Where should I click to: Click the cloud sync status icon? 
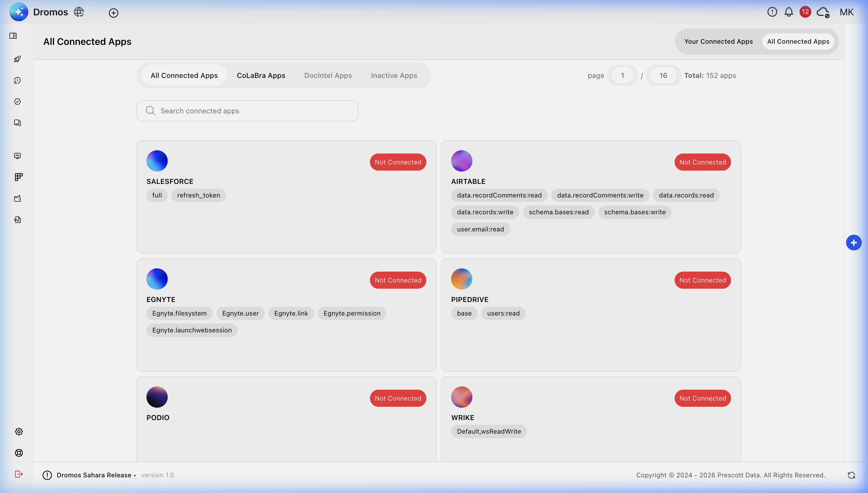(823, 12)
